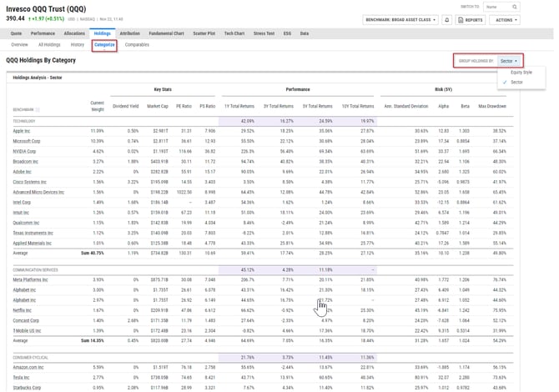
Task: Switch to the Tech Chart tab
Action: pyautogui.click(x=236, y=34)
